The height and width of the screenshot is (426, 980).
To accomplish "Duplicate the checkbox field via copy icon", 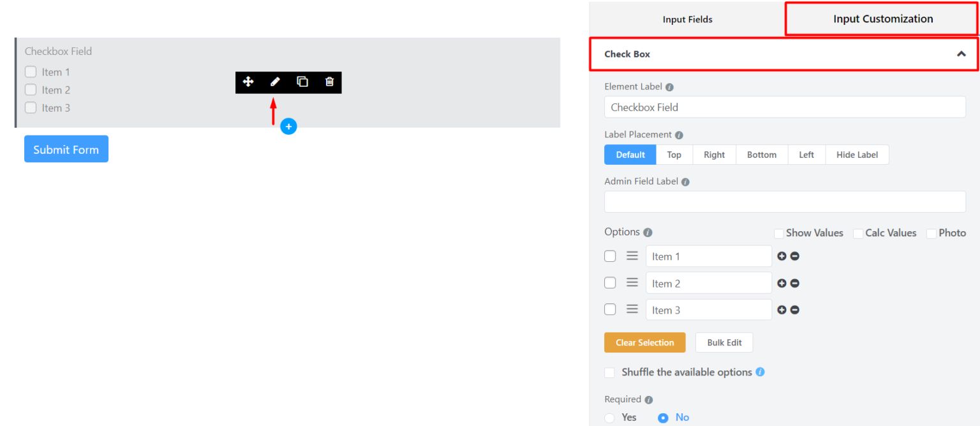I will click(302, 82).
